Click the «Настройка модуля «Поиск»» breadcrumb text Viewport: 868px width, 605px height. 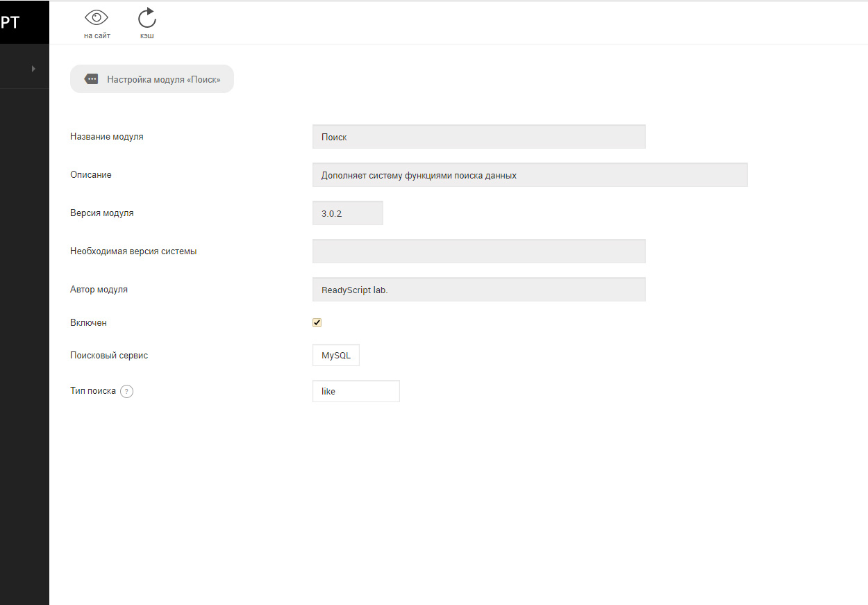coord(164,80)
